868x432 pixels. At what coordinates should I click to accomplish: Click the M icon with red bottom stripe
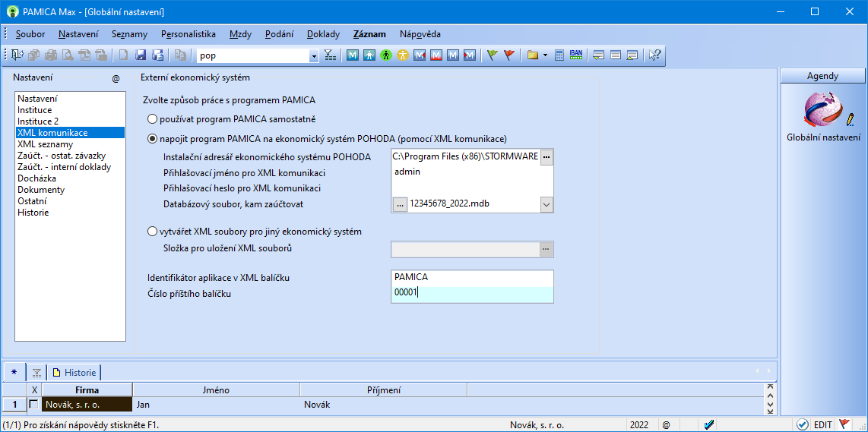pos(437,55)
